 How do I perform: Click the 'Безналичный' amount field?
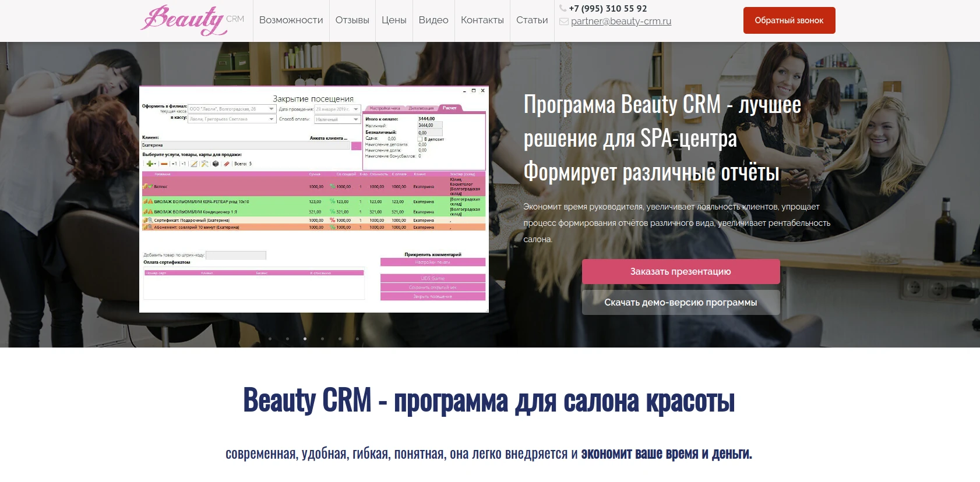(429, 133)
